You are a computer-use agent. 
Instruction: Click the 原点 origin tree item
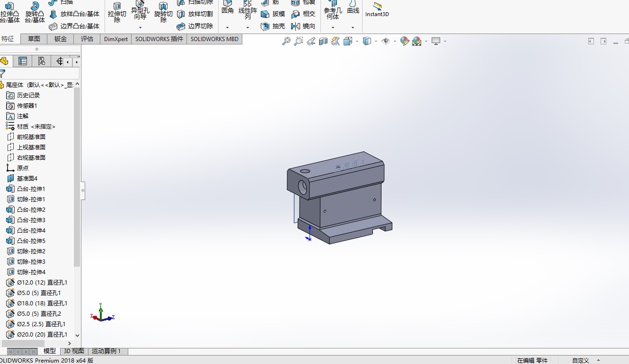click(x=17, y=168)
